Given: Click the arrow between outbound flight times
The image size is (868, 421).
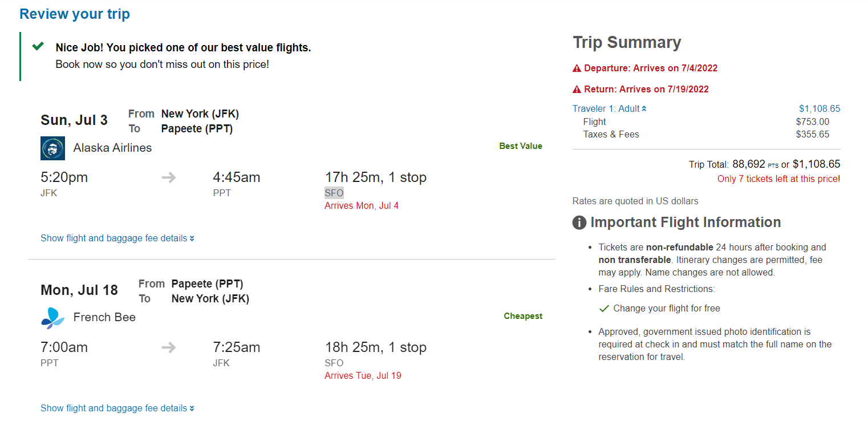Looking at the screenshot, I should 169,177.
